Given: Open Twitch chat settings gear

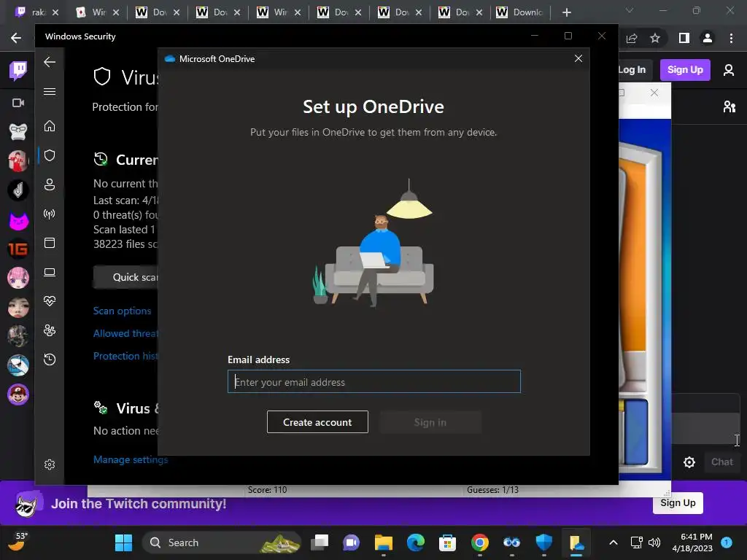Looking at the screenshot, I should coord(689,462).
